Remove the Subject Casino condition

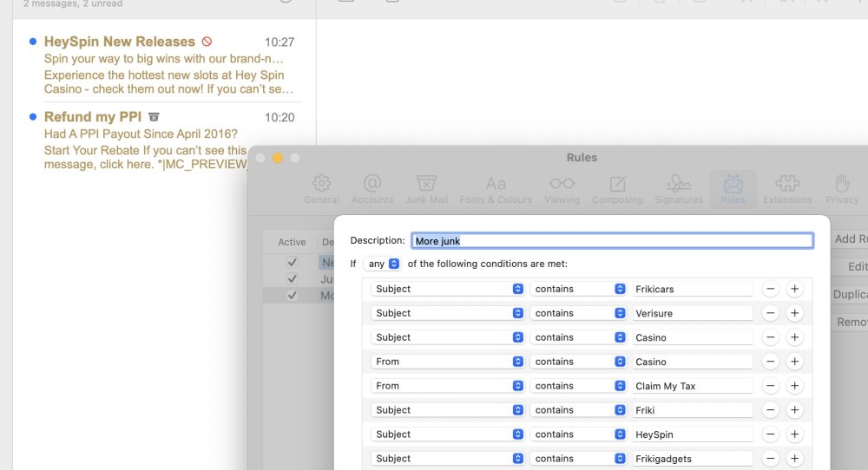coord(770,337)
